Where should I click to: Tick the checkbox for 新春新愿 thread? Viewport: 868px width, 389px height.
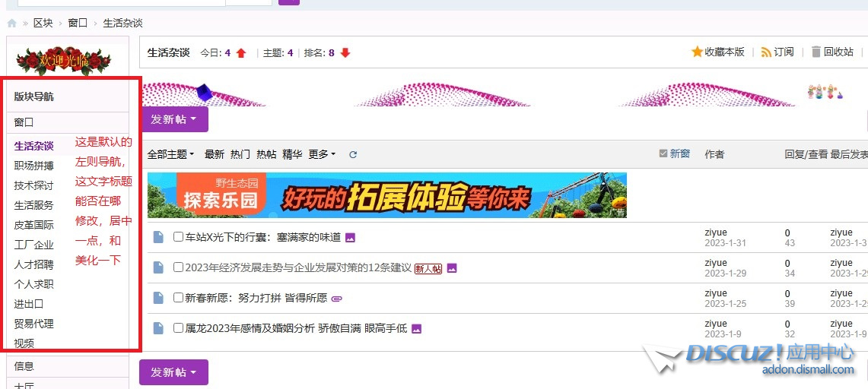tap(178, 298)
